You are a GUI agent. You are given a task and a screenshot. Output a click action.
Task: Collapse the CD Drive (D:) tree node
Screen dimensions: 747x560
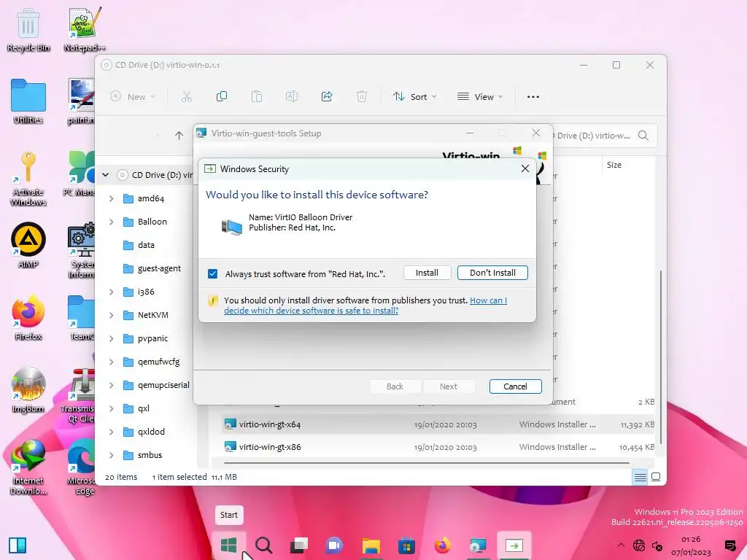tap(105, 175)
